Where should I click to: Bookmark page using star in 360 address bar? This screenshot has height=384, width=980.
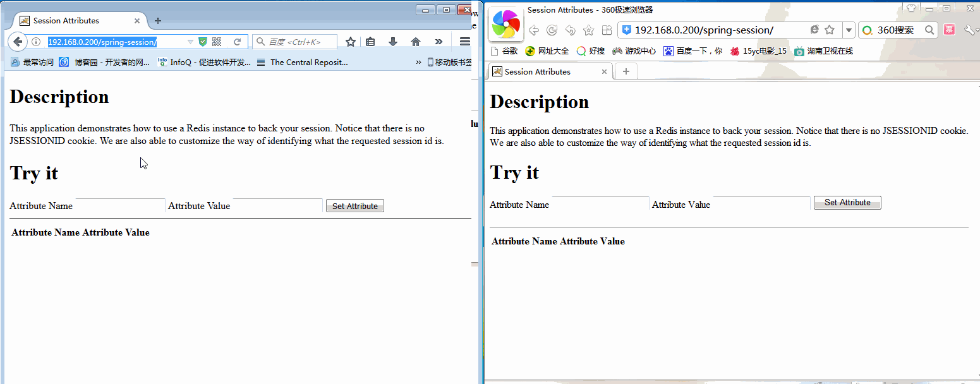tap(830, 30)
